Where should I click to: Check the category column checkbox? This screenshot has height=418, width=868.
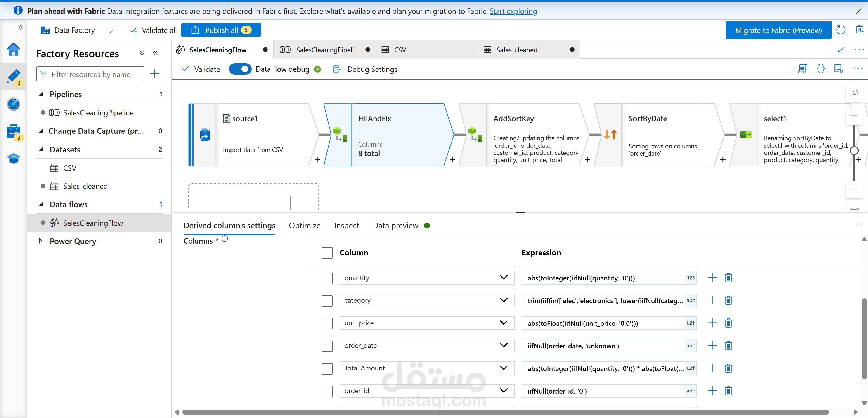[x=327, y=301]
